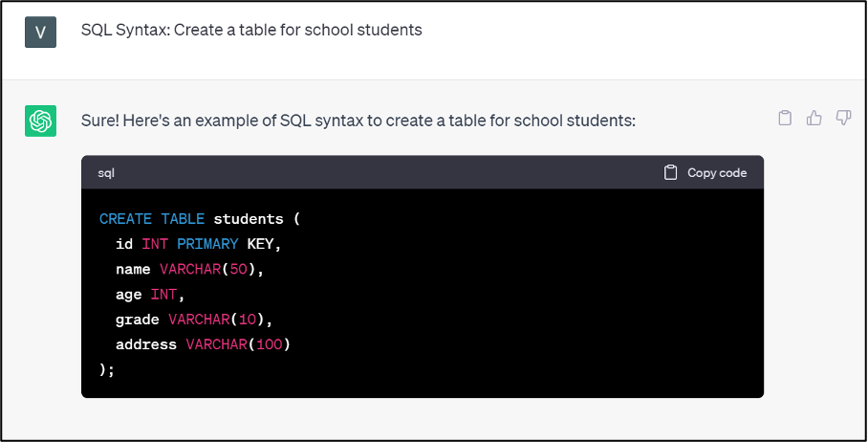Viewport: 868px width, 442px height.
Task: Click the students table name in code
Action: [x=248, y=219]
